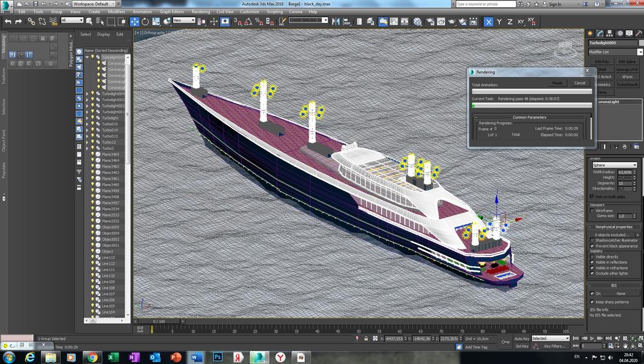The image size is (644, 364).
Task: Click the Undo arrow in the main toolbar
Action: click(8, 21)
